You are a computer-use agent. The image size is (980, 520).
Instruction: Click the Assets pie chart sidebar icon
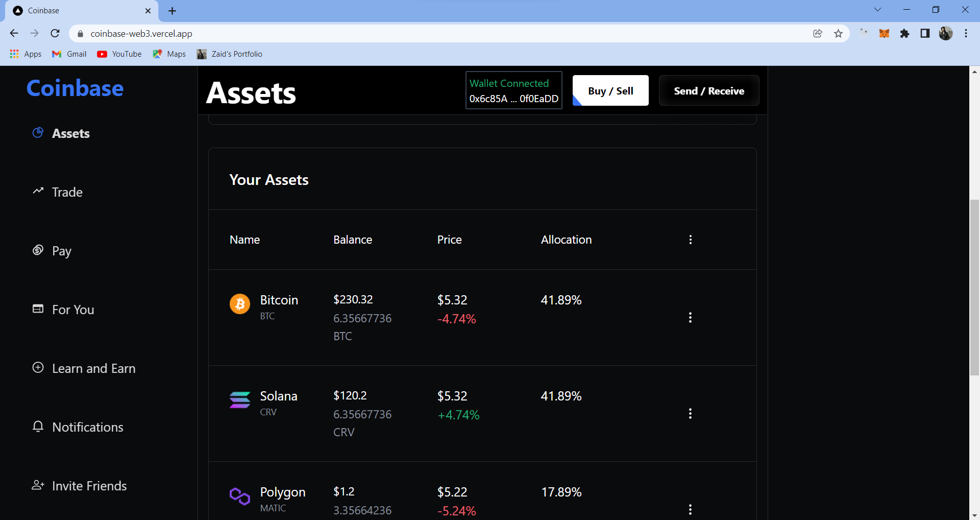click(38, 133)
